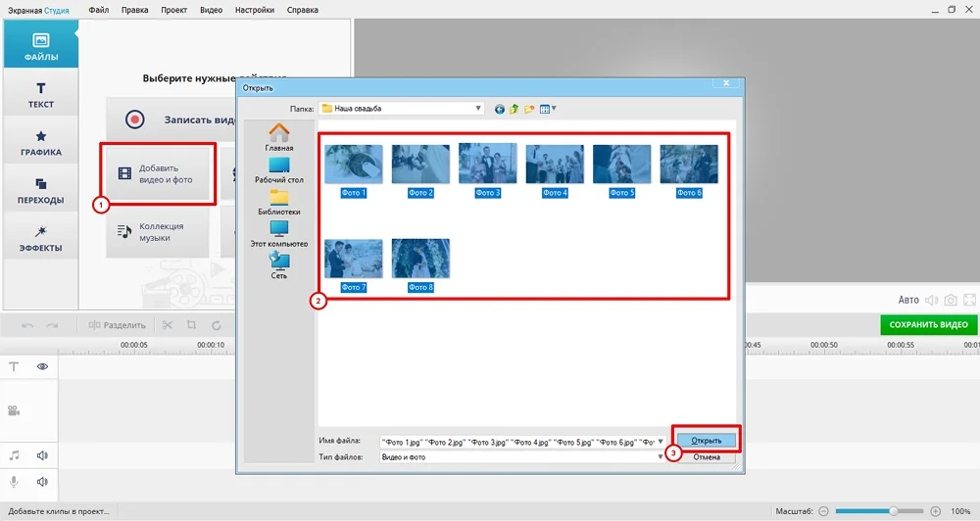This screenshot has width=980, height=521.
Task: Go back using the blue arrow icon
Action: [x=500, y=109]
